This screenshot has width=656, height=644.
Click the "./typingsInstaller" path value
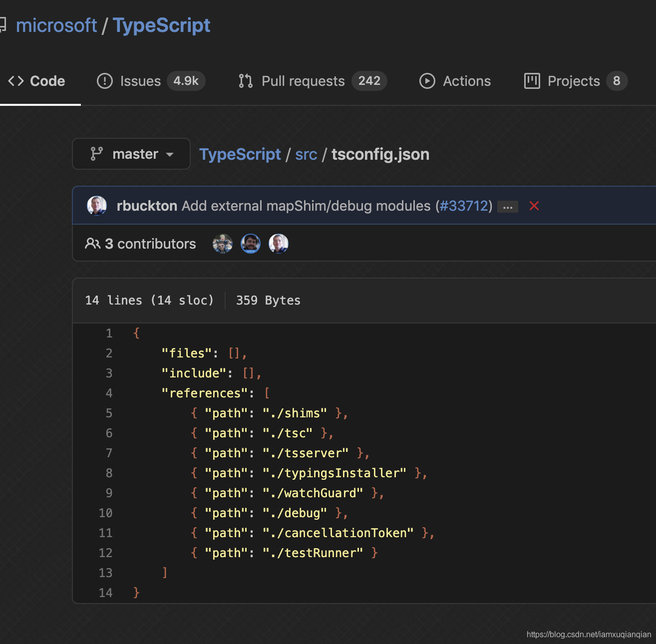pyautogui.click(x=334, y=473)
